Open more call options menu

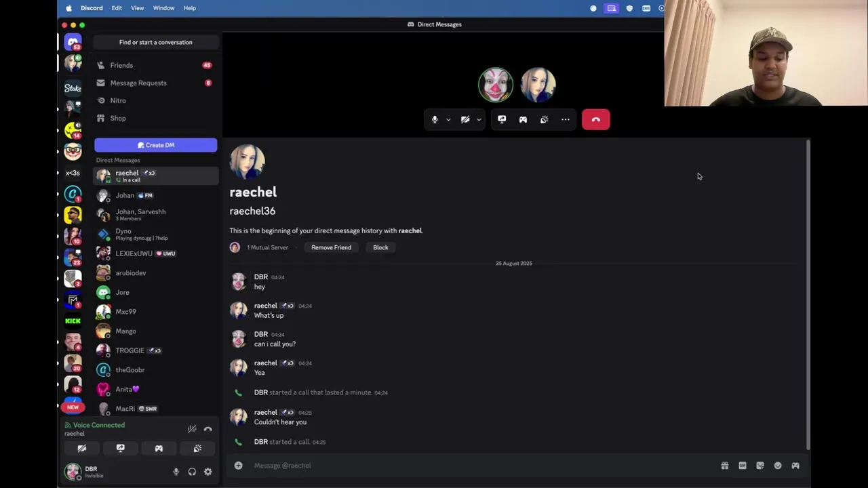click(566, 119)
